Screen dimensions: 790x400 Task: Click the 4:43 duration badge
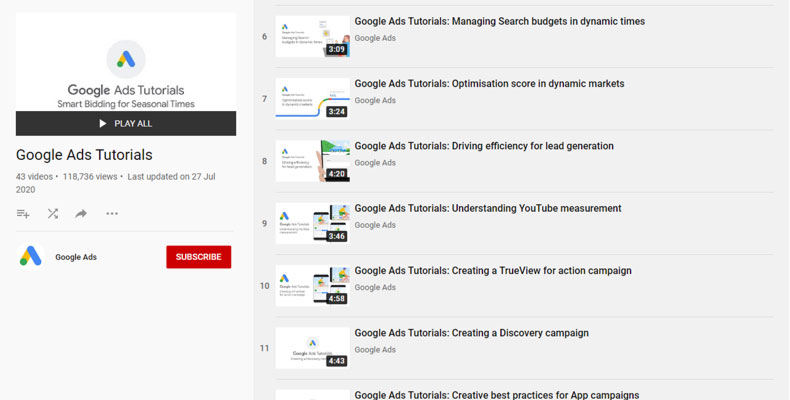[337, 361]
